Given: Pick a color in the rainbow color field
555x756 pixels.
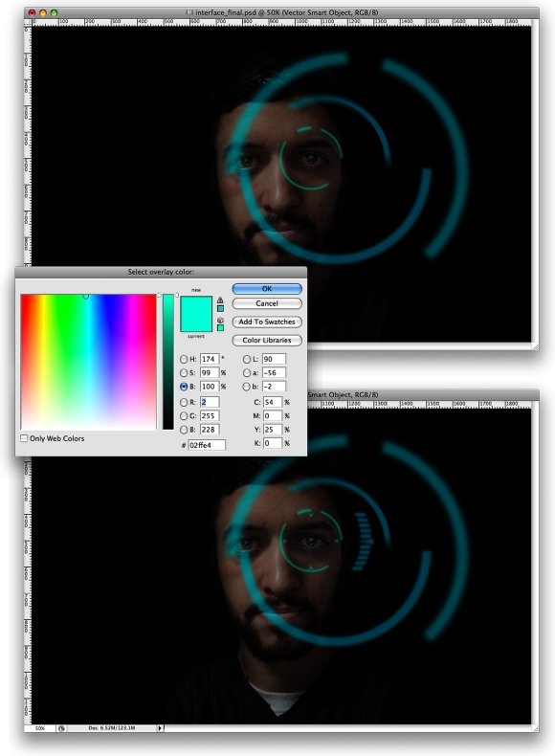Looking at the screenshot, I should [x=88, y=362].
